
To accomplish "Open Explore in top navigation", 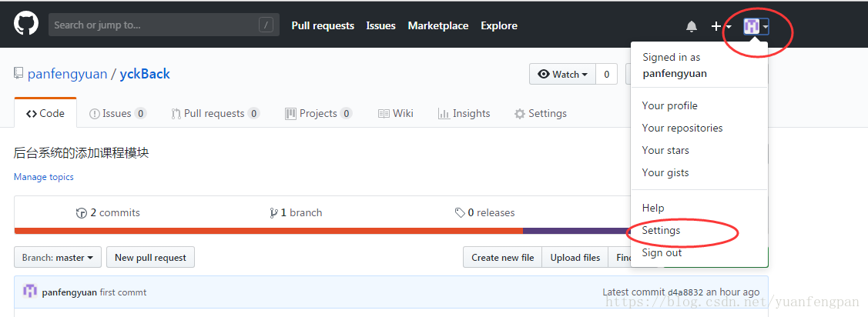I will (x=499, y=25).
